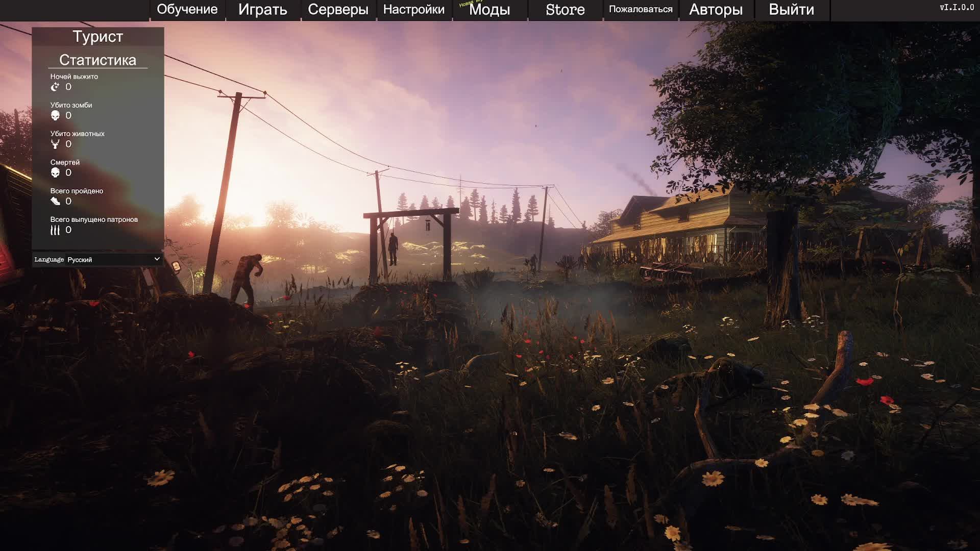Viewport: 980px width, 551px height.
Task: Open the Серверы server list
Action: click(x=338, y=10)
